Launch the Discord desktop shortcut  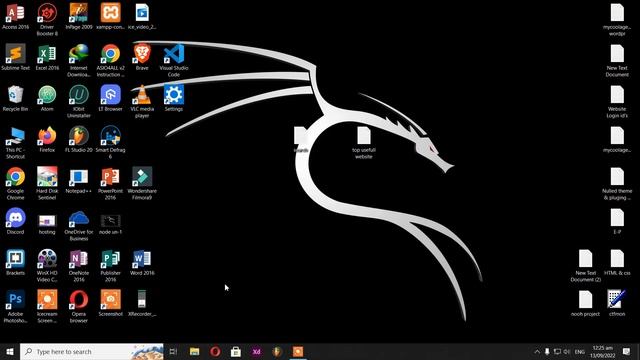(16, 221)
